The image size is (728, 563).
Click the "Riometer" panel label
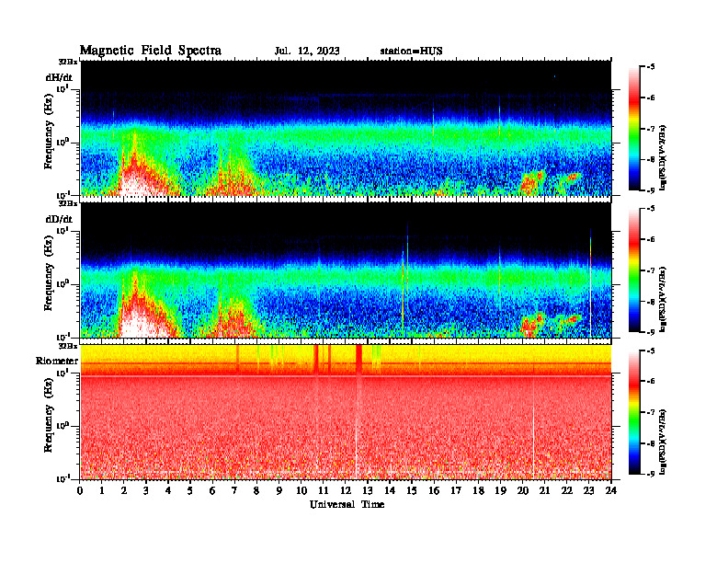coord(57,361)
